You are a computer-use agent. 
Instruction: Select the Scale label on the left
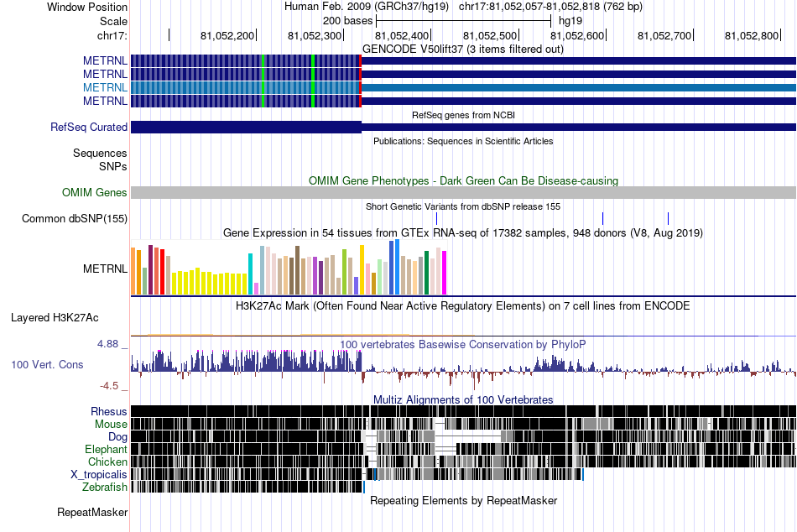(113, 21)
